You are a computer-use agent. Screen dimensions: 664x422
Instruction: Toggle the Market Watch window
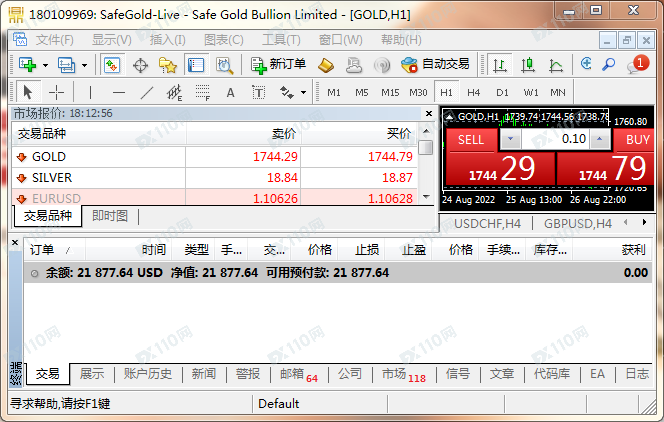point(112,65)
